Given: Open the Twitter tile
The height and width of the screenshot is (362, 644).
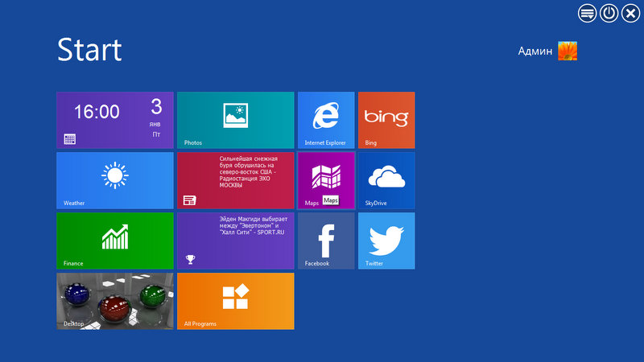Looking at the screenshot, I should [x=386, y=241].
